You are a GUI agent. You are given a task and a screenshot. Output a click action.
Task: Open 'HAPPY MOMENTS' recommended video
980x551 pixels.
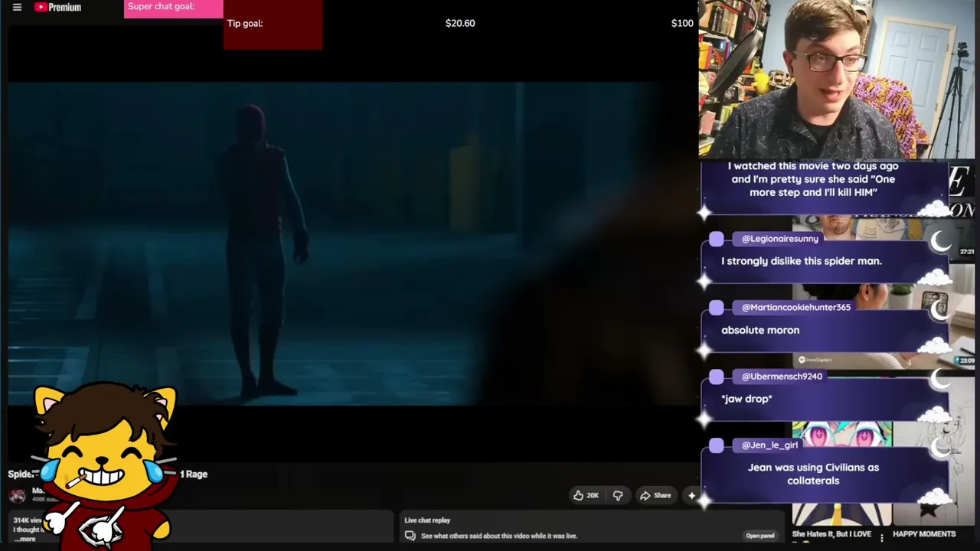click(924, 534)
